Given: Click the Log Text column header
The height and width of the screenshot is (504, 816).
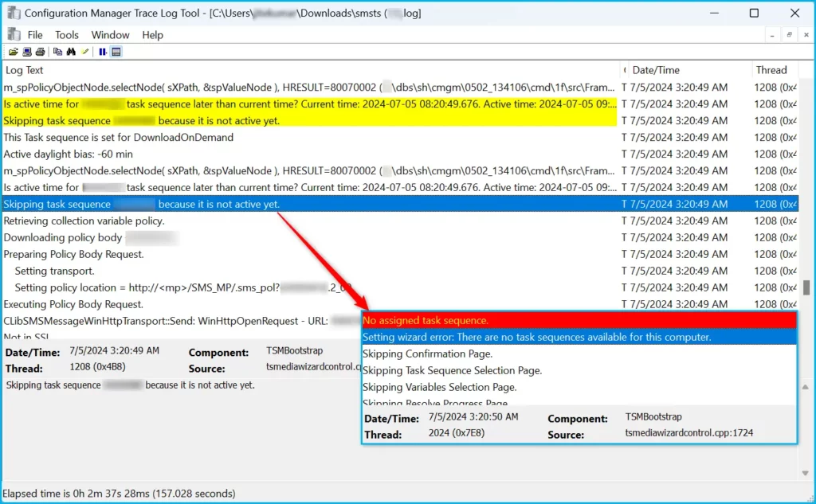Looking at the screenshot, I should tap(311, 70).
